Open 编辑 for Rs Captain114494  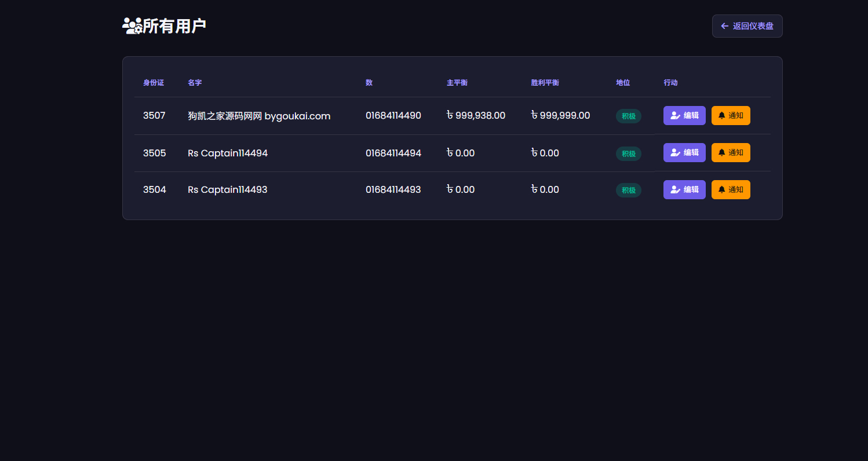[684, 153]
